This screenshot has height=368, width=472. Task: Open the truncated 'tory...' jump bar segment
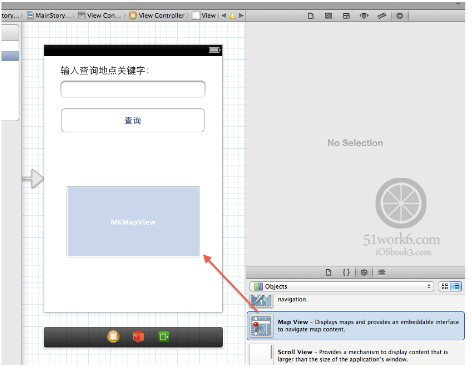click(x=10, y=16)
